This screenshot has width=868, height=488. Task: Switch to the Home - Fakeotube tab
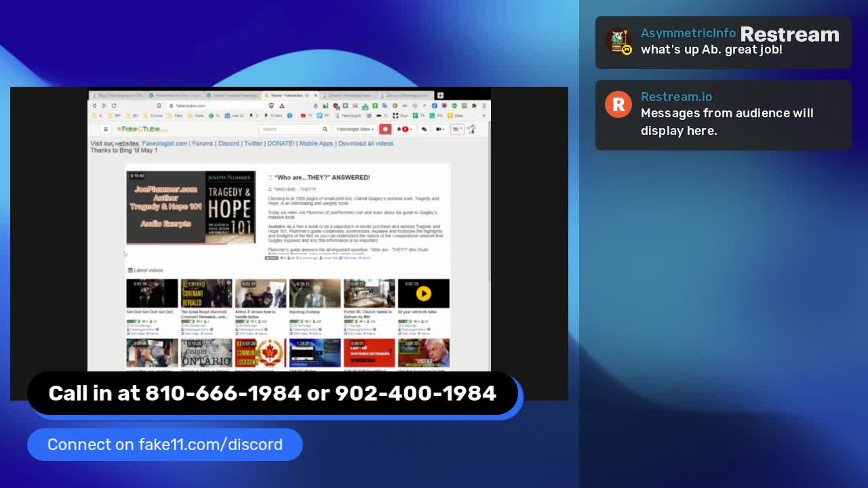[290, 95]
